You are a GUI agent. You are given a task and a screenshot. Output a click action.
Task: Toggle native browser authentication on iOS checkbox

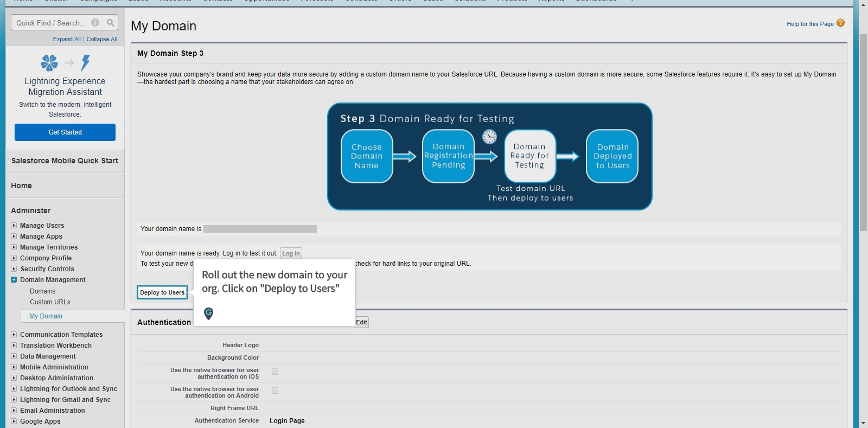tap(275, 372)
